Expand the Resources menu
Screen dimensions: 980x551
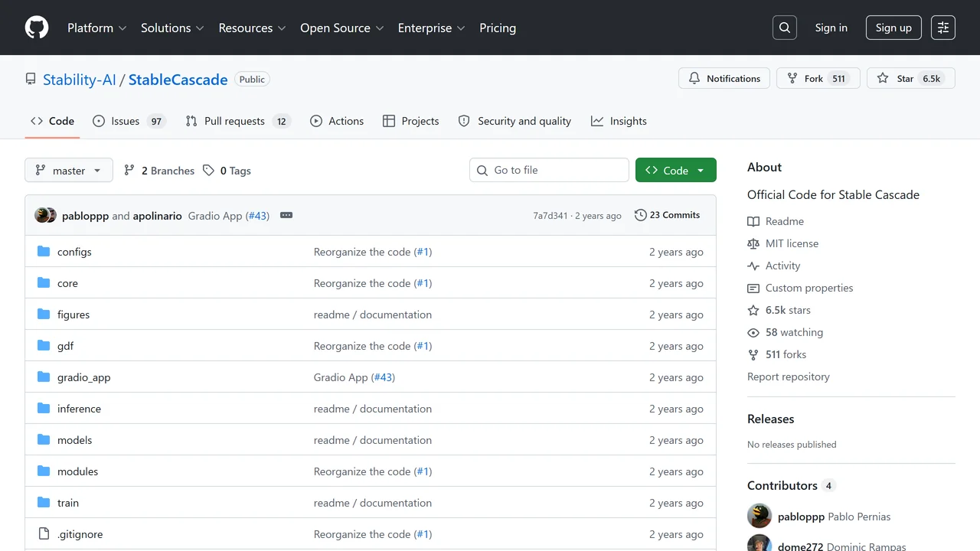(252, 28)
